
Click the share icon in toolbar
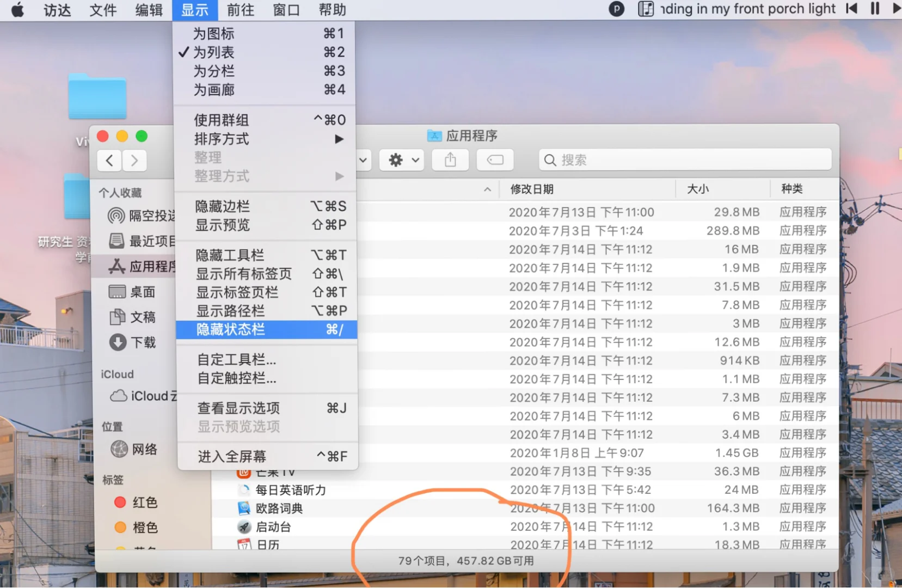(450, 160)
